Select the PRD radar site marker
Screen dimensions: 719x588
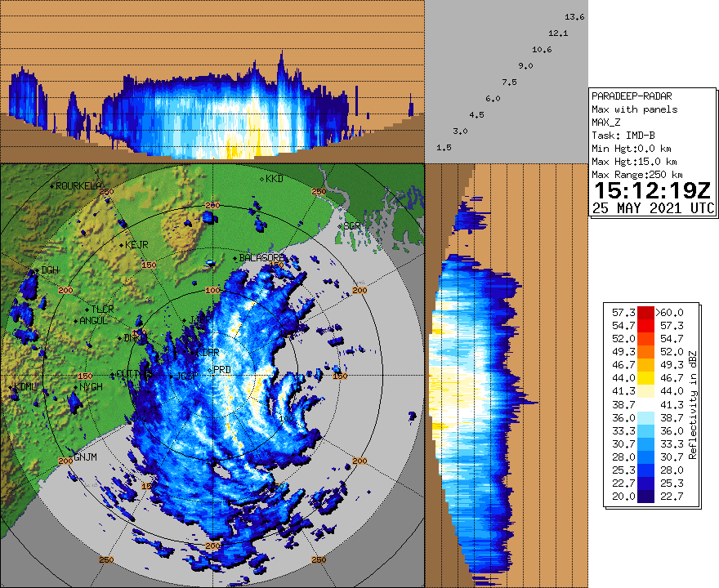211,371
